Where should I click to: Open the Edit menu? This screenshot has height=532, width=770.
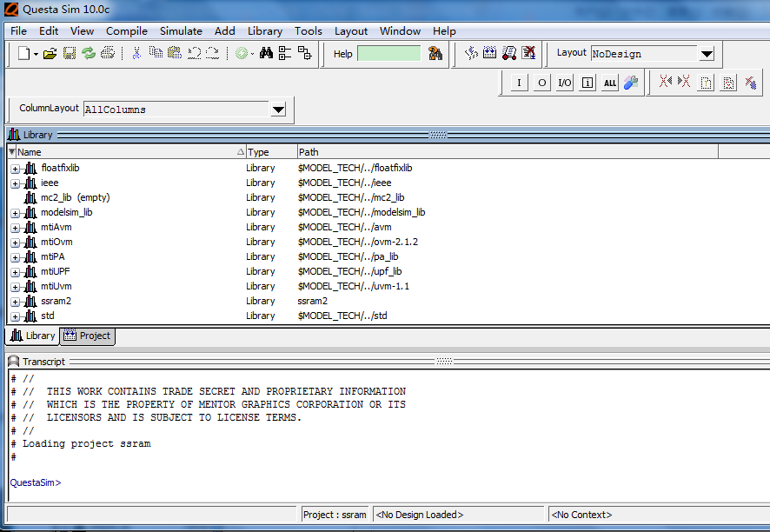(49, 31)
